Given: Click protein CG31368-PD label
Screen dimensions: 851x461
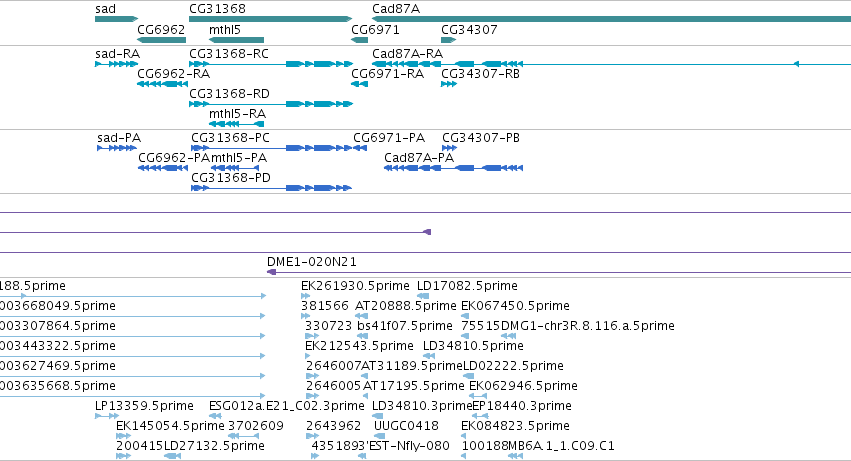Looking at the screenshot, I should pos(231,178).
